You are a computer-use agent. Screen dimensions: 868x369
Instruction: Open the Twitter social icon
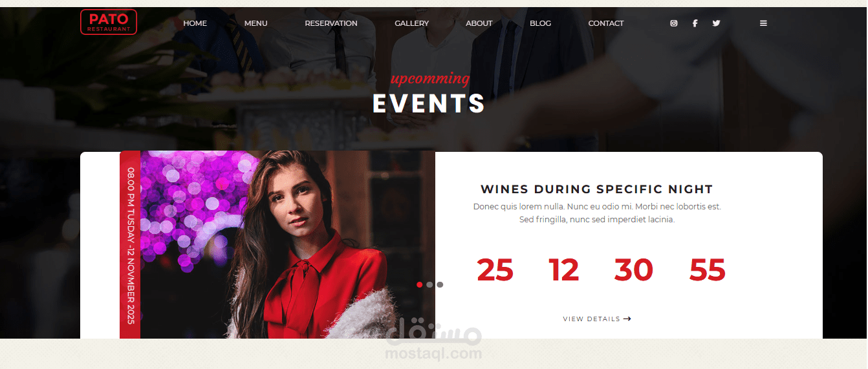(716, 23)
